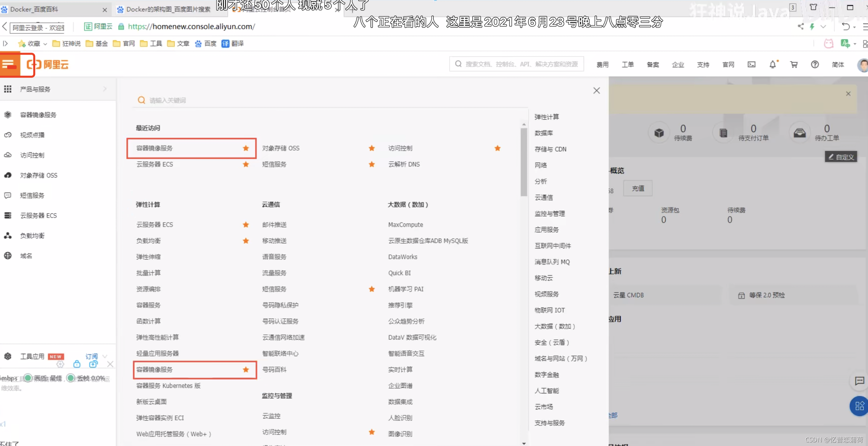Open the 翻译 translate bookmark
The width and height of the screenshot is (868, 446).
233,44
